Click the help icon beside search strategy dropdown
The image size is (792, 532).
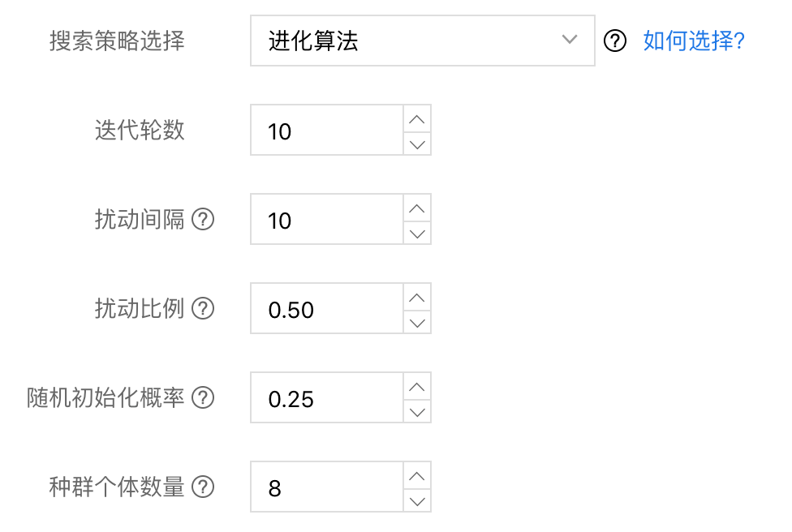[x=616, y=41]
